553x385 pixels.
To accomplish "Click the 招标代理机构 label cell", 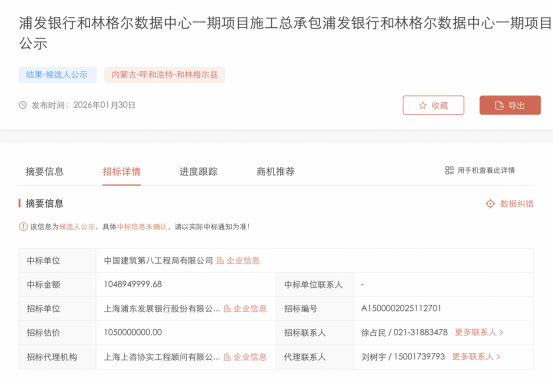I will click(57, 357).
